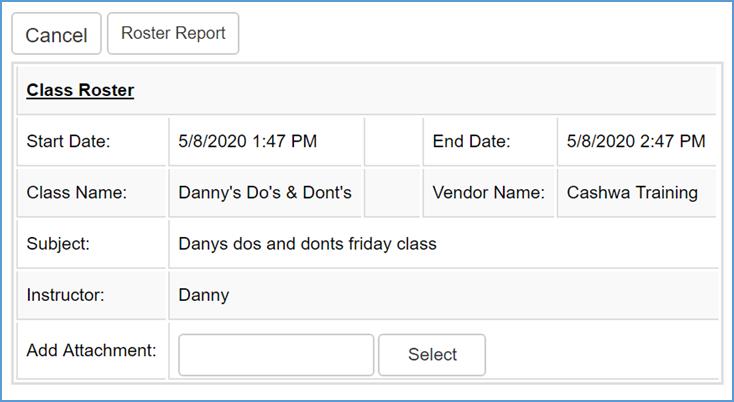Viewport: 734px width, 402px height.
Task: Click the Start Date label
Action: click(68, 141)
